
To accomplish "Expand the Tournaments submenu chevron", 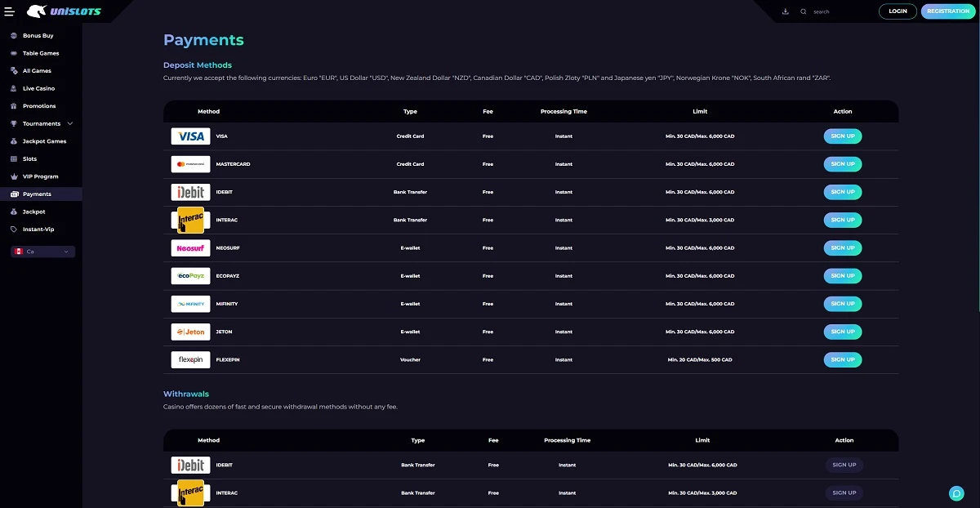I will pyautogui.click(x=69, y=124).
